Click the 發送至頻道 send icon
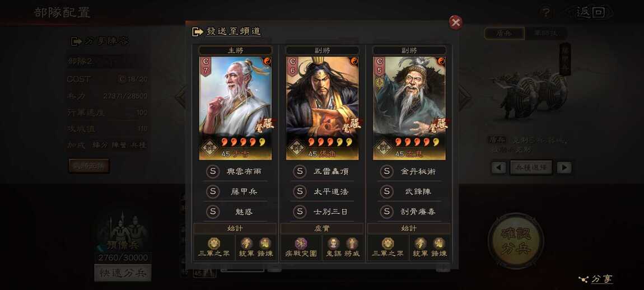Image resolution: width=644 pixels, height=290 pixels. click(x=198, y=31)
